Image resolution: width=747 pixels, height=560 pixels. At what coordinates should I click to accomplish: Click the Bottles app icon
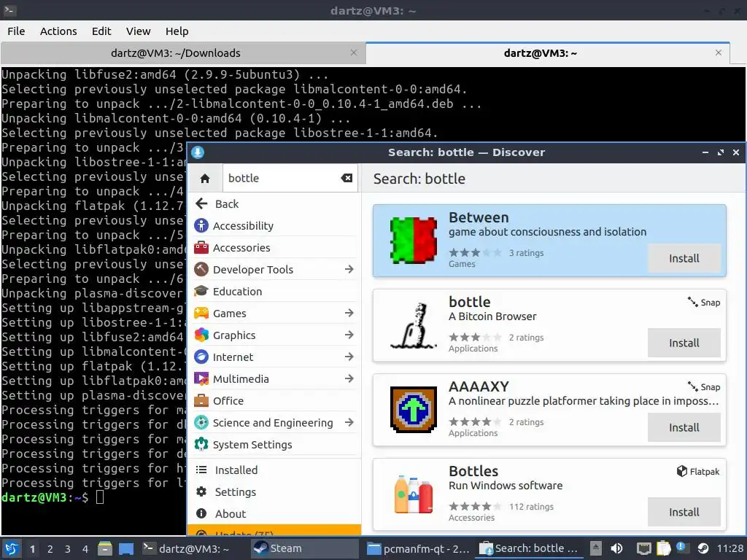(414, 494)
